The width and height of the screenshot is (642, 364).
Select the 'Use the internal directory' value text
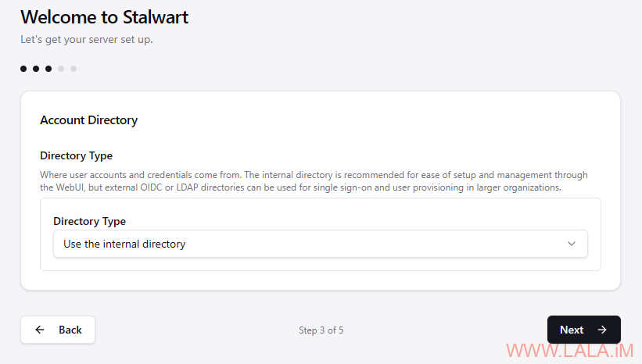pyautogui.click(x=124, y=244)
